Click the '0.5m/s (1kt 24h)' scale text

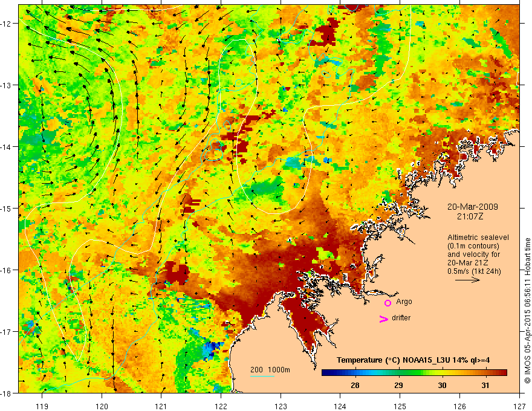pyautogui.click(x=475, y=271)
